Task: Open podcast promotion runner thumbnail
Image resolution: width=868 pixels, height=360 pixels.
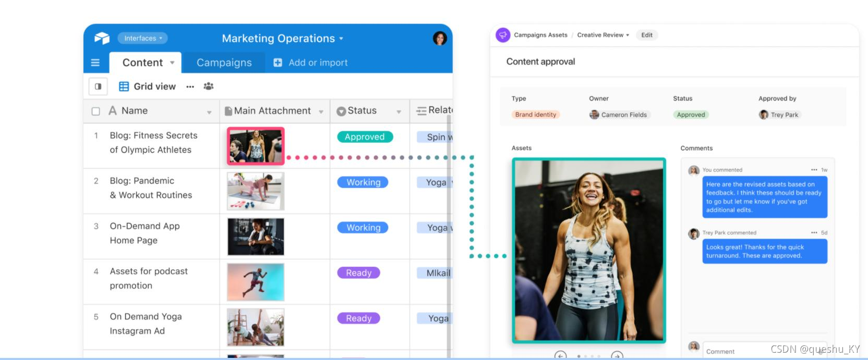Action: click(256, 282)
